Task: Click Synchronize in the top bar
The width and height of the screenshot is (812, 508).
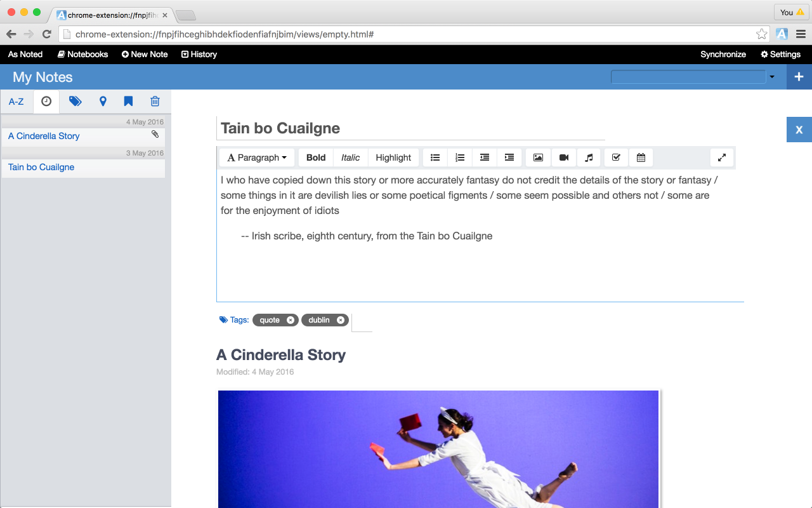Action: coord(723,55)
